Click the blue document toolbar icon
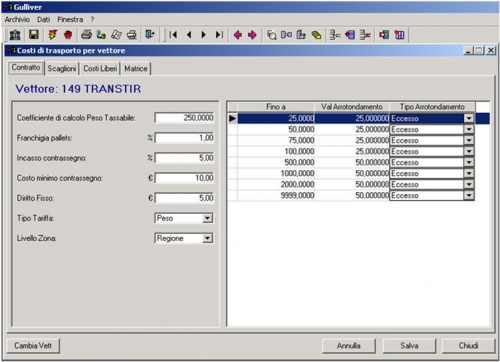The height and width of the screenshot is (362, 500). [x=301, y=35]
